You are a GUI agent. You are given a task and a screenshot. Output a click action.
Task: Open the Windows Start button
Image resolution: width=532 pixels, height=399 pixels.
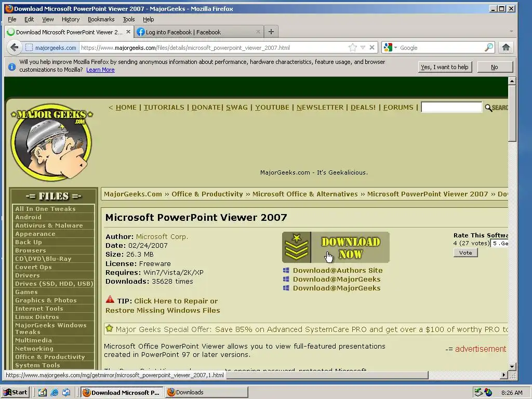(16, 393)
